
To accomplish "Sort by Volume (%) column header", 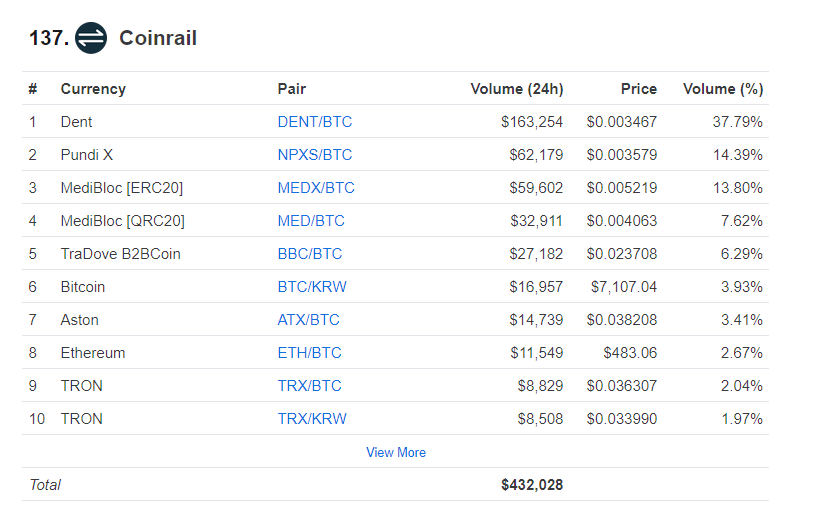I will (x=723, y=89).
